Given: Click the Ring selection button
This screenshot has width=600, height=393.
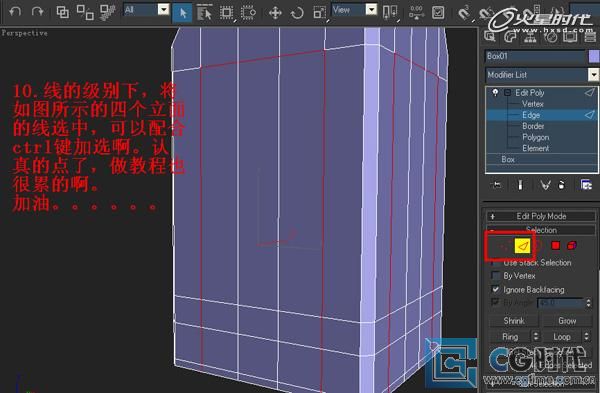Looking at the screenshot, I should click(510, 337).
